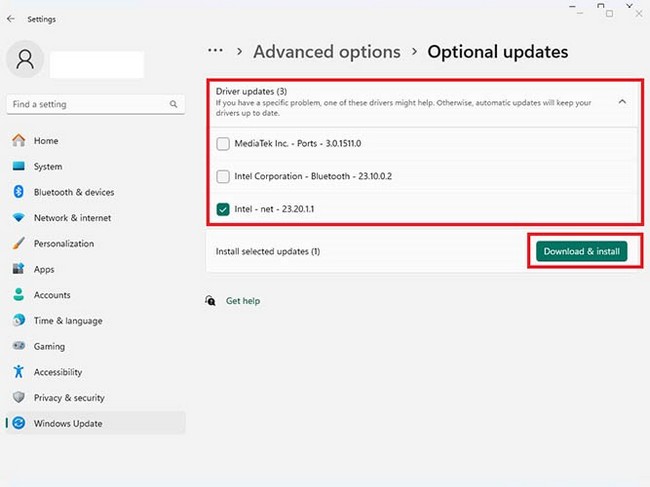Open Accessibility settings page
650x487 pixels.
pos(58,372)
